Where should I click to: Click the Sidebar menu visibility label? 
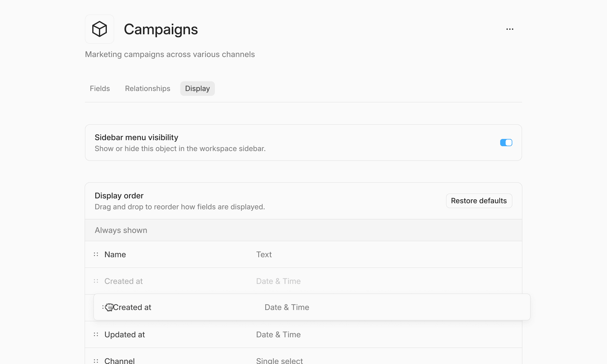(x=136, y=137)
